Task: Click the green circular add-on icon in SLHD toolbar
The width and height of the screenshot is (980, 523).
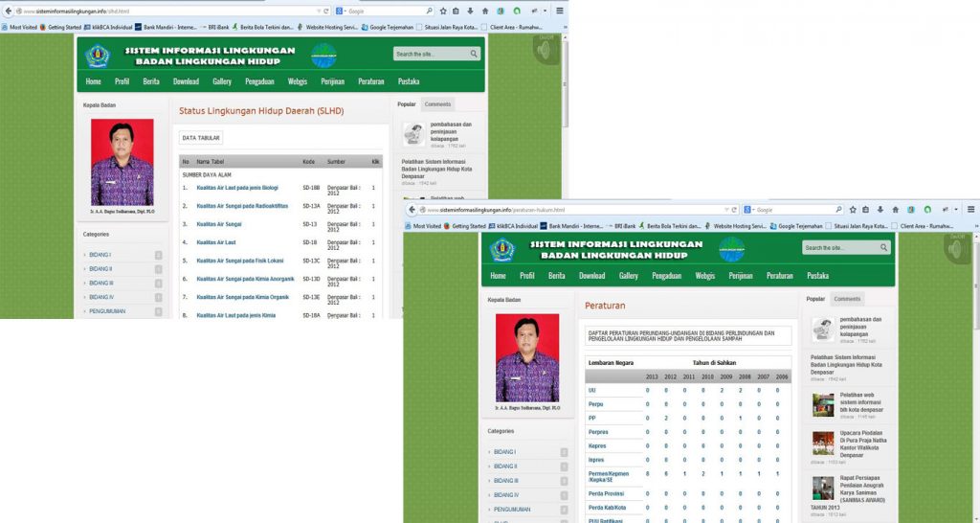Action: [x=517, y=11]
